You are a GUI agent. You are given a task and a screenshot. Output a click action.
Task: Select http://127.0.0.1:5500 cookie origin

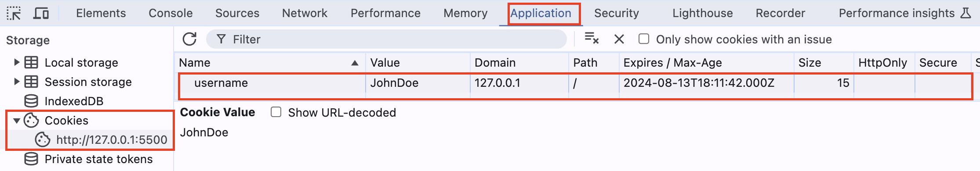(112, 140)
